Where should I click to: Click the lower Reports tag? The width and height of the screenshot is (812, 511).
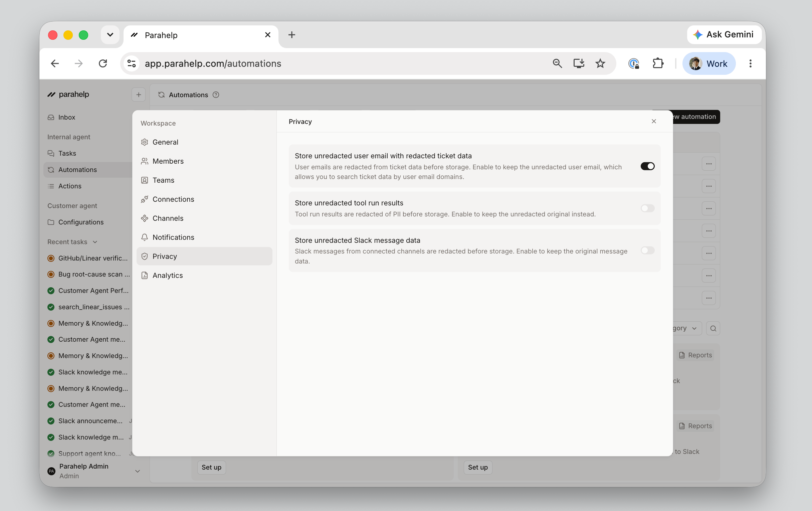[x=695, y=426]
